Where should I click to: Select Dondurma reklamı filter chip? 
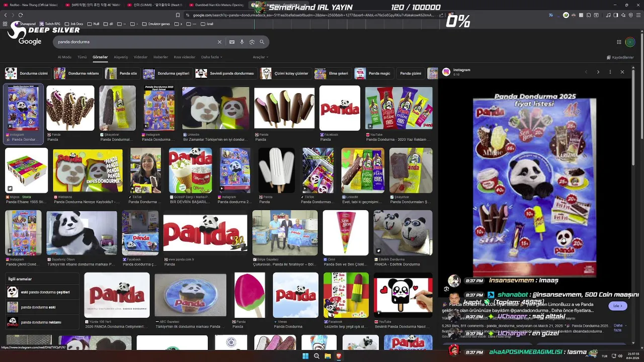[x=77, y=73]
